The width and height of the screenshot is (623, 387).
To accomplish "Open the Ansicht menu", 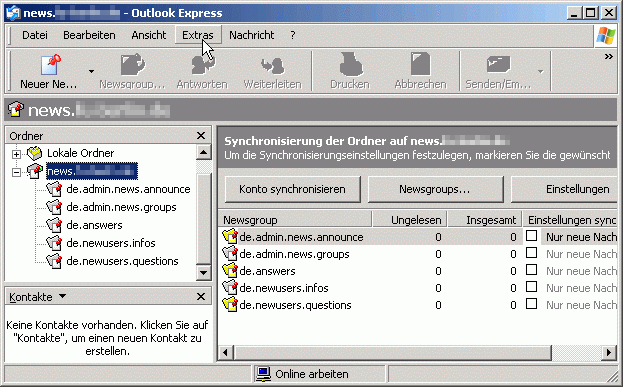I will click(149, 35).
